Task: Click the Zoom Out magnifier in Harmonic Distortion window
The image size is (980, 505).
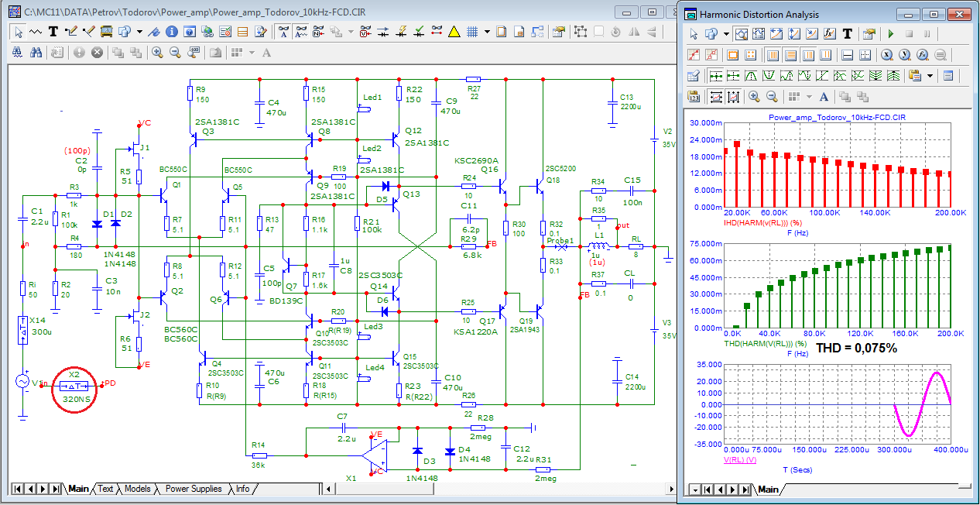Action: (x=772, y=97)
